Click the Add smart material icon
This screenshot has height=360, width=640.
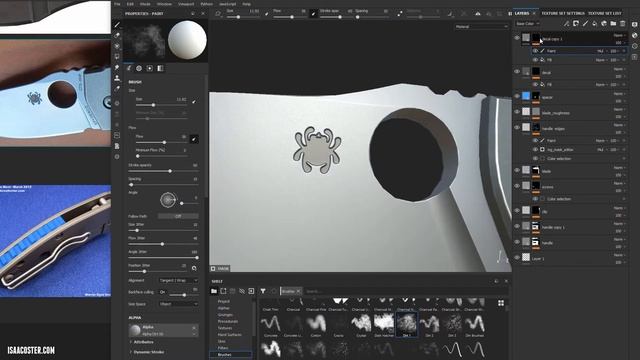604,24
